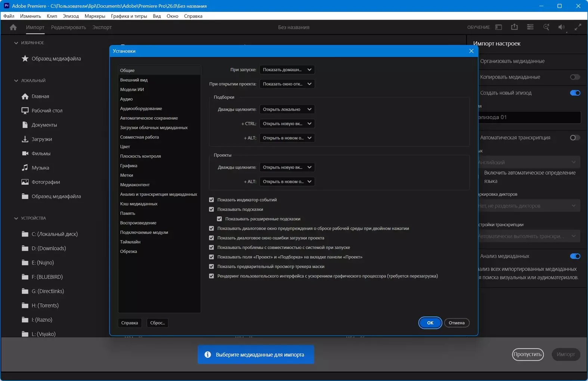588x381 pixels.
Task: Switch to the "Экспорт" tab
Action: point(102,27)
